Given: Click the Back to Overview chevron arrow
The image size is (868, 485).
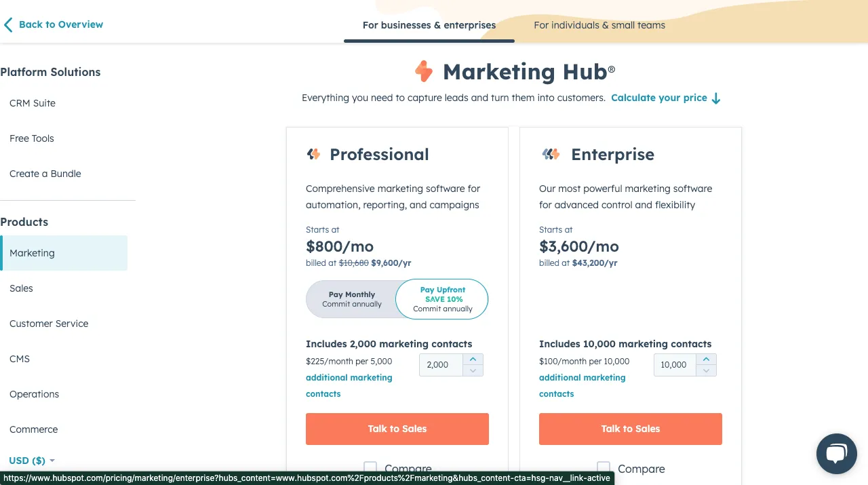Looking at the screenshot, I should [8, 25].
